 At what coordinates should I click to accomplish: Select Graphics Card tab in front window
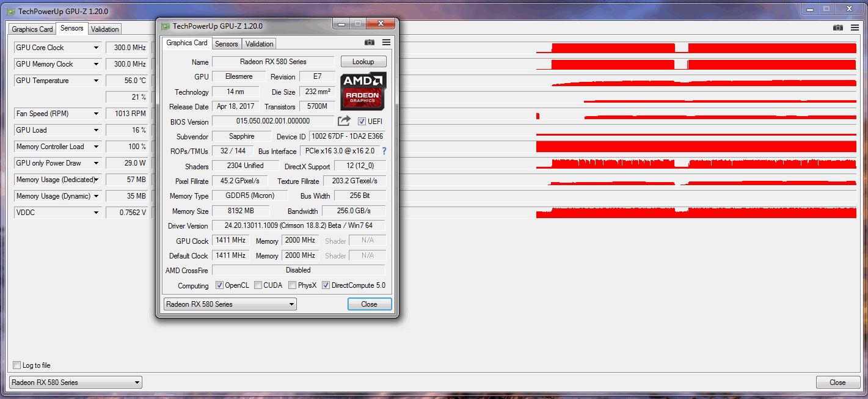(187, 43)
